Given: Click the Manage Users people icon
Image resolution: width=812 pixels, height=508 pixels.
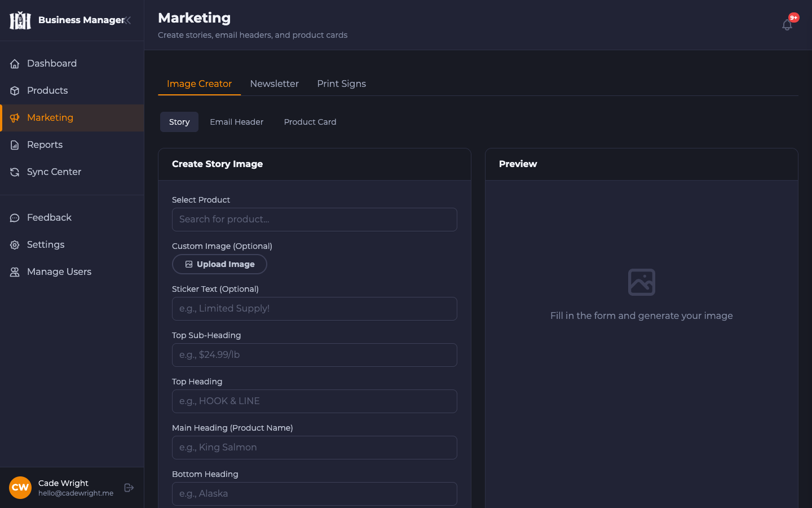Looking at the screenshot, I should [x=15, y=272].
